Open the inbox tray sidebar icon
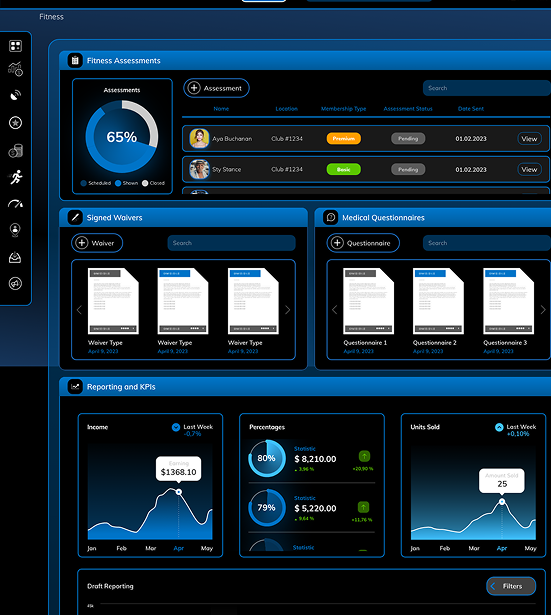Viewport: 551px width, 615px height. 15,258
